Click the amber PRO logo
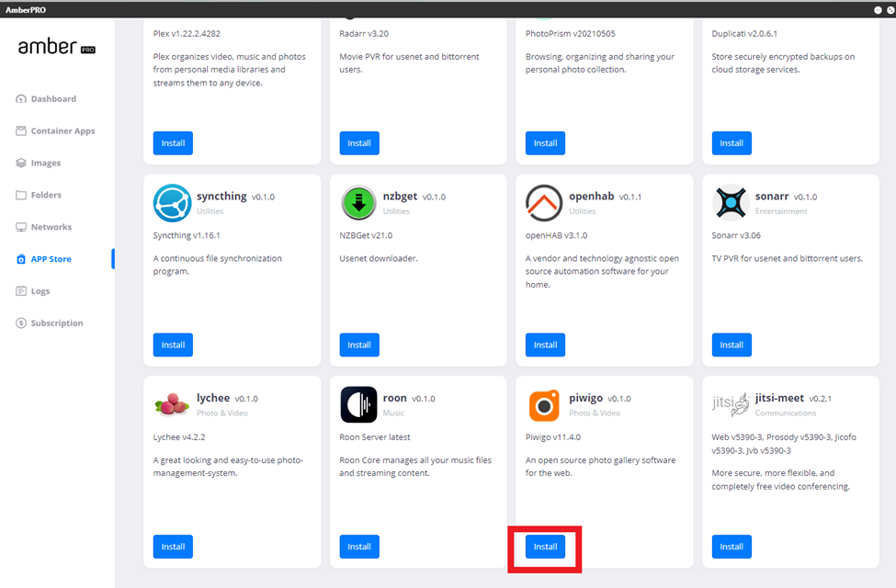The image size is (896, 588). pyautogui.click(x=57, y=47)
